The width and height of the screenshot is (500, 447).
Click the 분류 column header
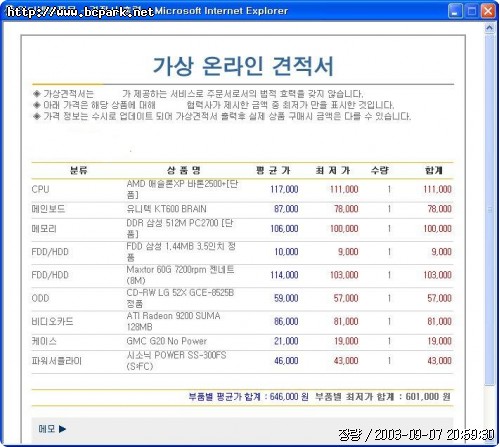coord(79,171)
